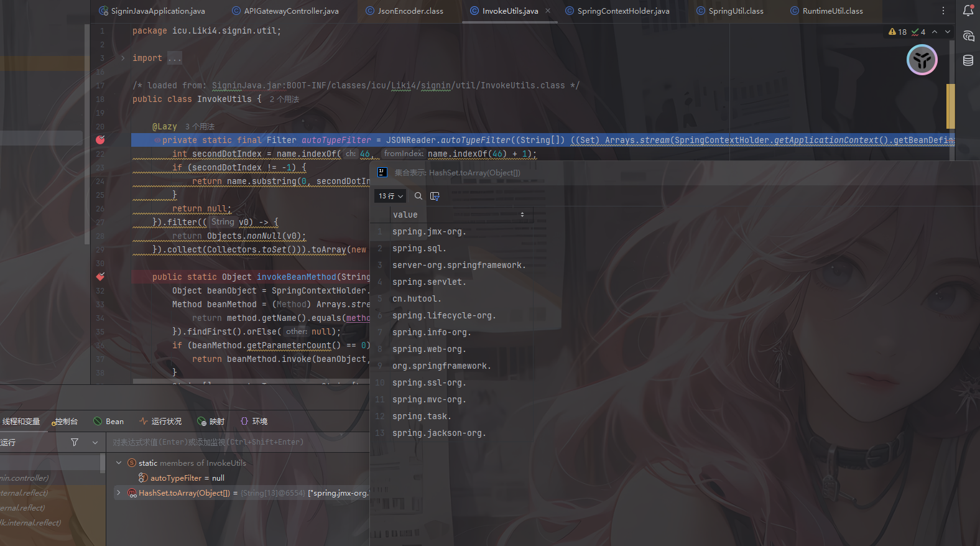Open the 13 行 row count dropdown
Viewport: 980px width, 546px height.
[391, 196]
